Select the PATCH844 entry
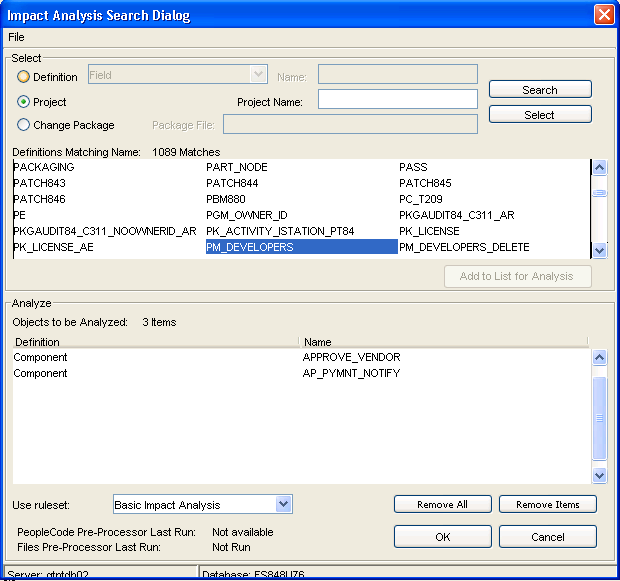 (x=232, y=183)
